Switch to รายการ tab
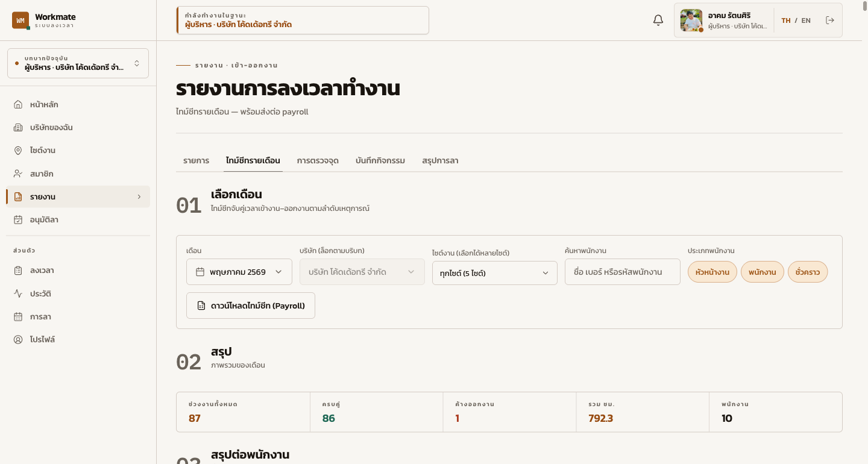 (197, 161)
